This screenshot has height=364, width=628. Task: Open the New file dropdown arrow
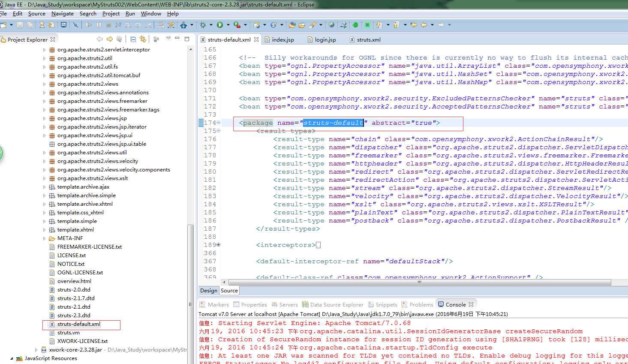(x=11, y=25)
